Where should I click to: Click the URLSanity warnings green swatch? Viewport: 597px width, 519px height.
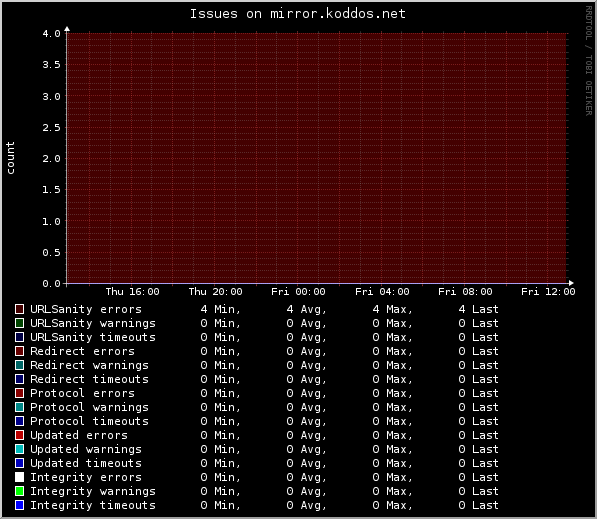[x=19, y=323]
